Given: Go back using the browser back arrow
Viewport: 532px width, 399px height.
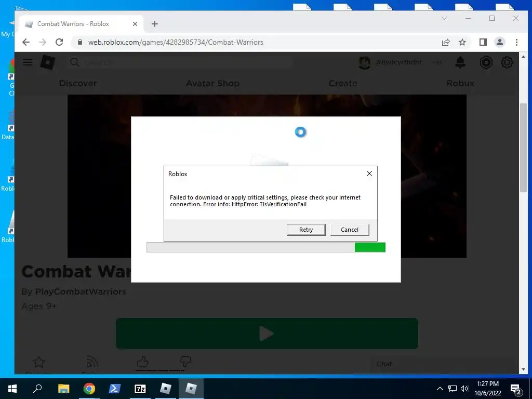Looking at the screenshot, I should click(26, 42).
